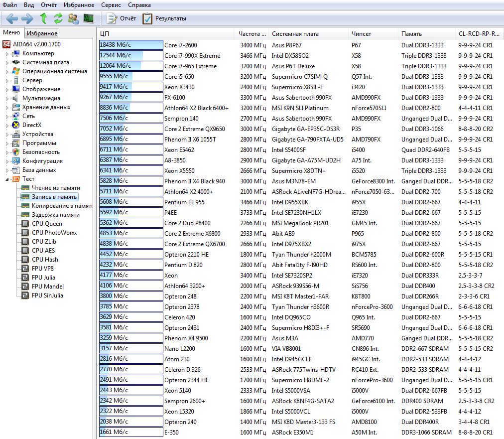The height and width of the screenshot is (439, 504).
Task: Click the green Up arrow toolbar icon
Action: click(43, 18)
